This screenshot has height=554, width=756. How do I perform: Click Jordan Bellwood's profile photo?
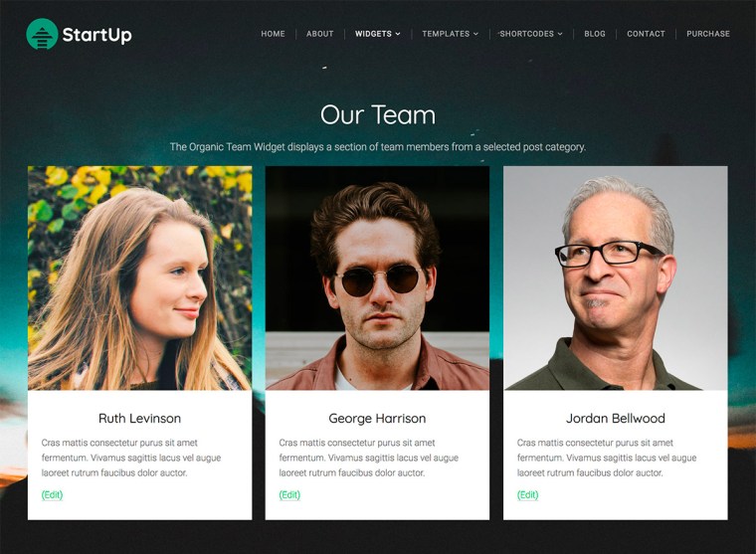point(615,278)
